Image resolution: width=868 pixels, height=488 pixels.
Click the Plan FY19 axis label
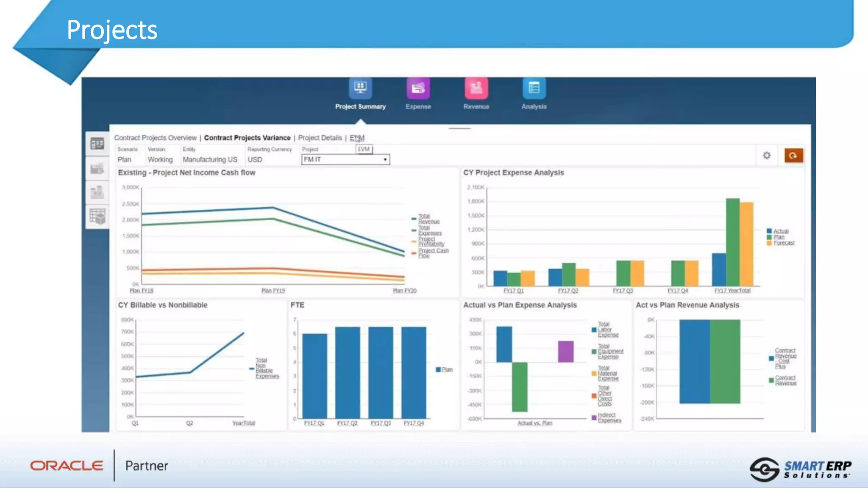[273, 291]
